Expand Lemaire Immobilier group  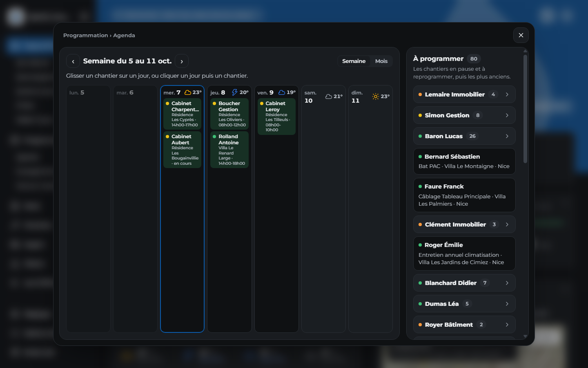coord(464,94)
